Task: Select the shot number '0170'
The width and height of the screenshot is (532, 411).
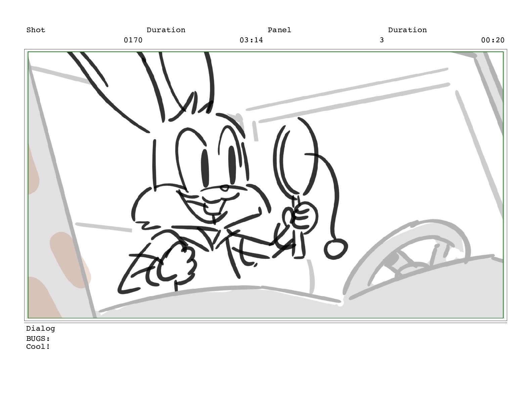Action: (133, 40)
